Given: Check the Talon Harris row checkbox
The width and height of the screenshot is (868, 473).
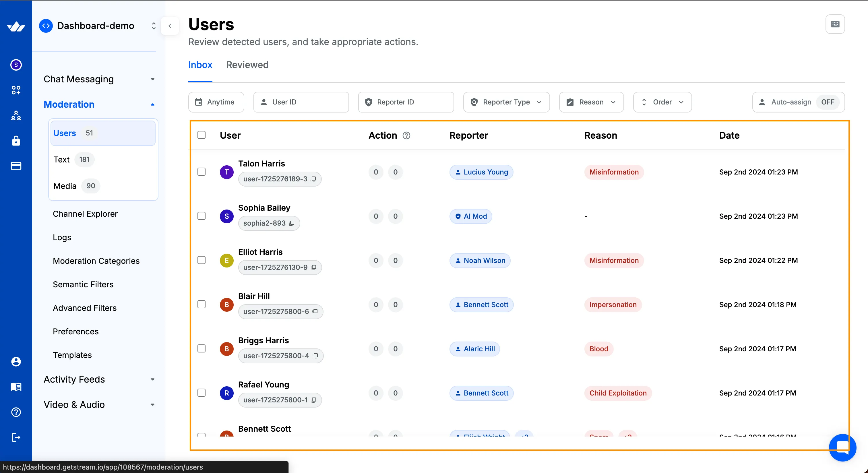Looking at the screenshot, I should [x=201, y=172].
